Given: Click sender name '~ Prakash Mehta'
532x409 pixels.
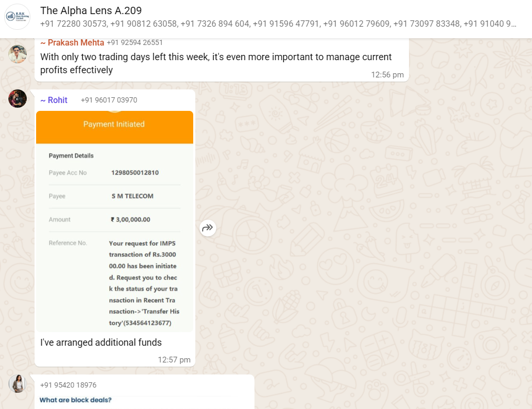Looking at the screenshot, I should [x=72, y=42].
